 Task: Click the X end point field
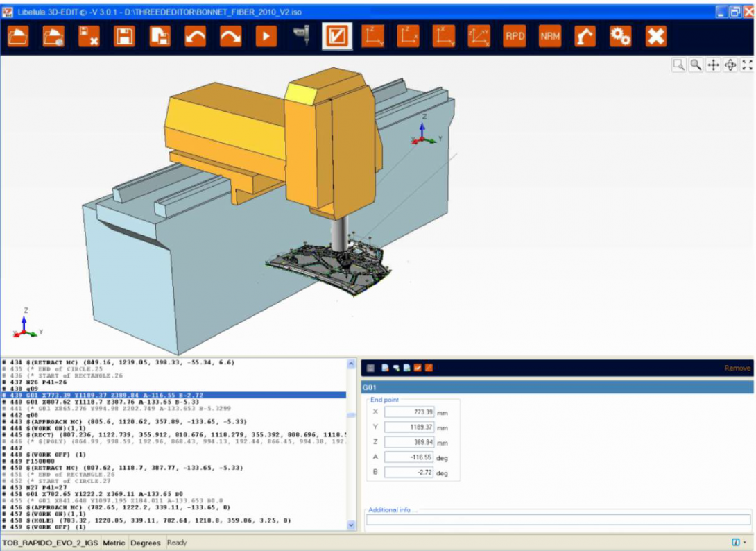(409, 412)
